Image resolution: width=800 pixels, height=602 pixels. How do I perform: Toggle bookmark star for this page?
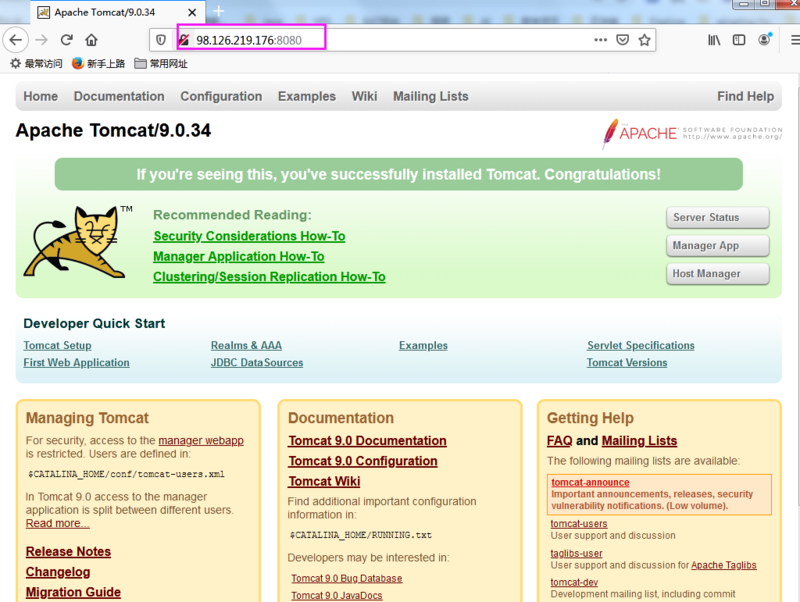[645, 40]
